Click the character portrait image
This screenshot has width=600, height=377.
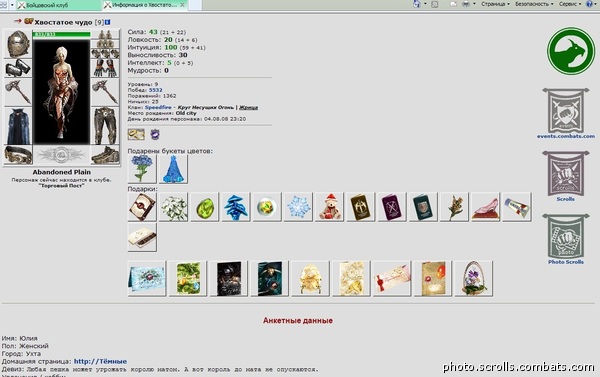click(x=61, y=91)
